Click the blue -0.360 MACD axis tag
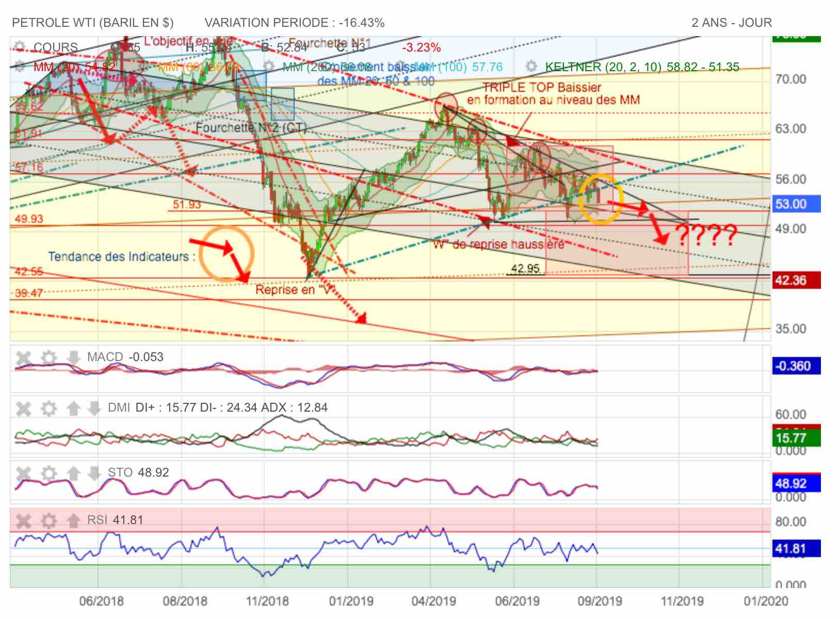The height and width of the screenshot is (619, 840). [x=795, y=366]
